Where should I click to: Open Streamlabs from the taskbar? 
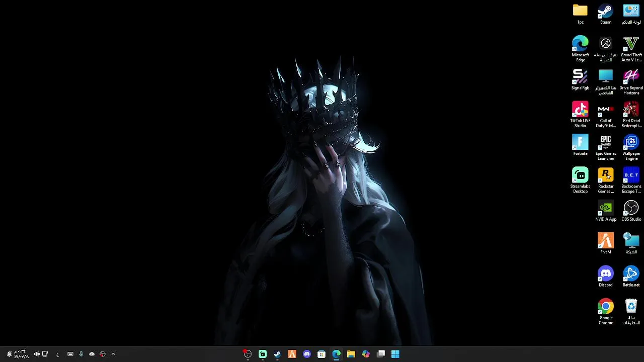click(263, 354)
